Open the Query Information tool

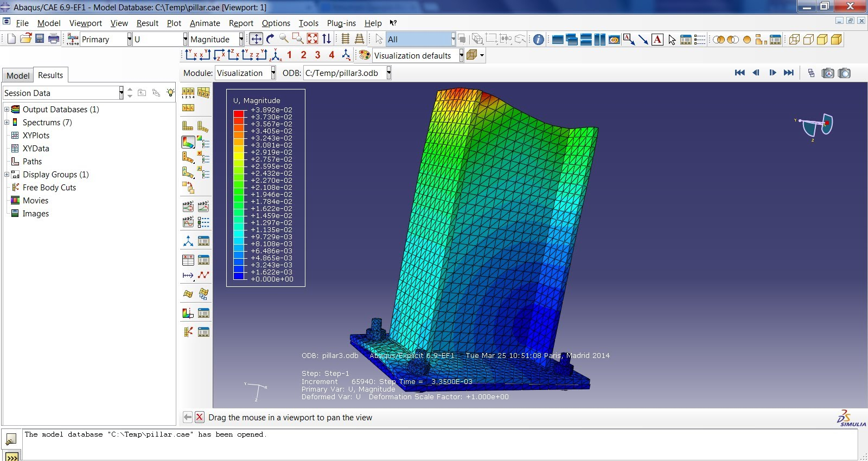point(538,40)
